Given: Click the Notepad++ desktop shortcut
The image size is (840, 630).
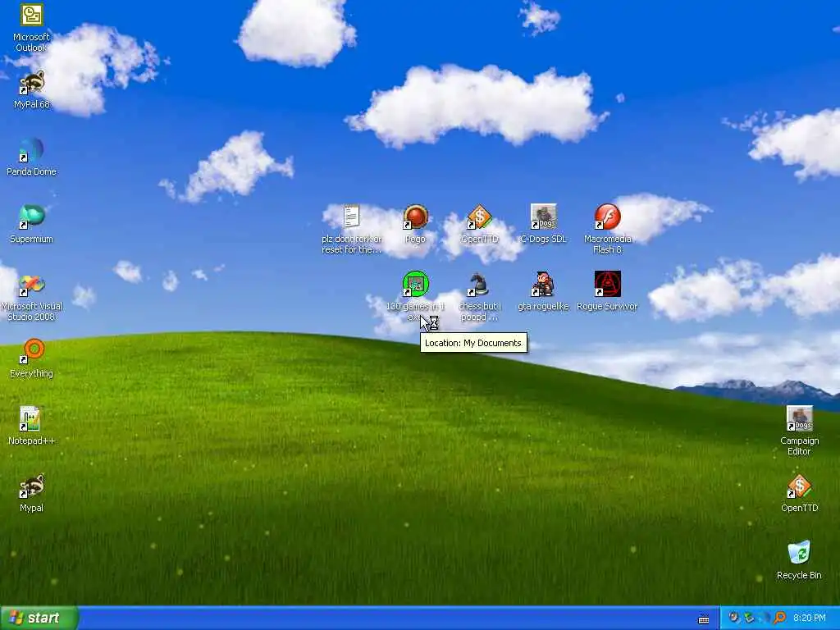Looking at the screenshot, I should [x=30, y=419].
